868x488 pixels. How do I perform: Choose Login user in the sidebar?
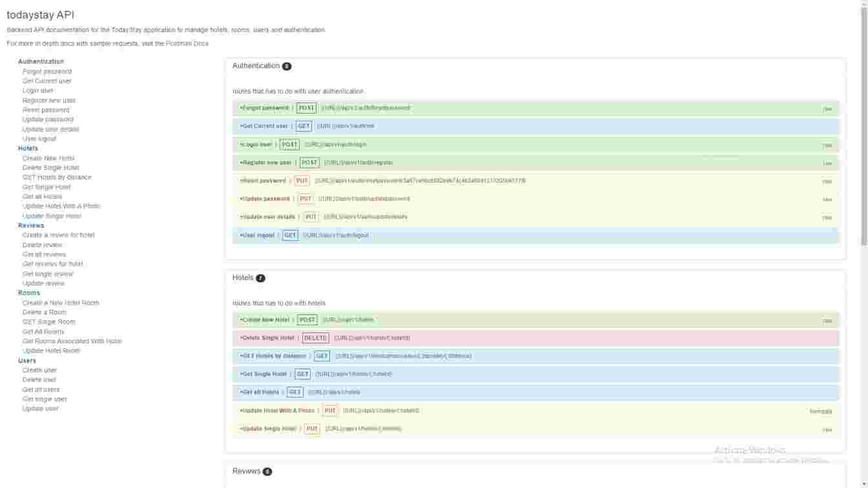[x=38, y=90]
